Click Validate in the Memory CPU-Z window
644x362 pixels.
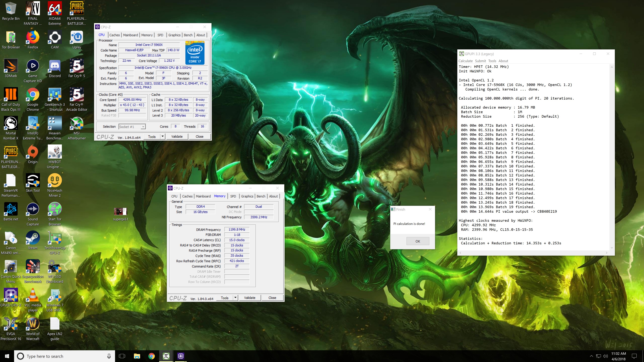point(250,297)
